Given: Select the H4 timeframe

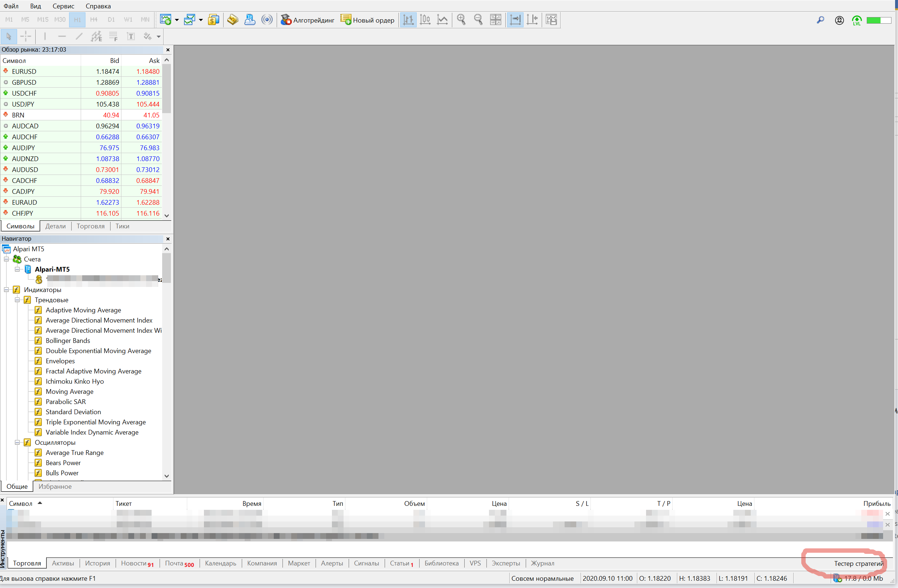Looking at the screenshot, I should (94, 20).
